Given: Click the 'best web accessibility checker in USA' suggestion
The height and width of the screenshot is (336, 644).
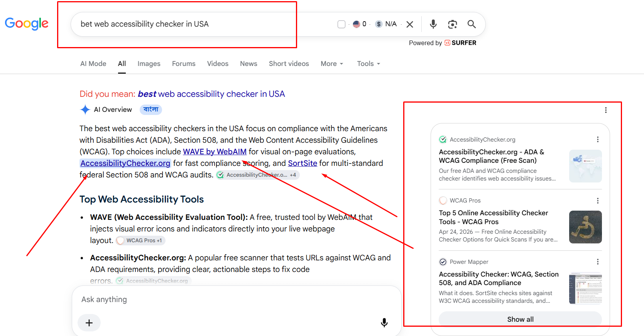Looking at the screenshot, I should click(211, 94).
